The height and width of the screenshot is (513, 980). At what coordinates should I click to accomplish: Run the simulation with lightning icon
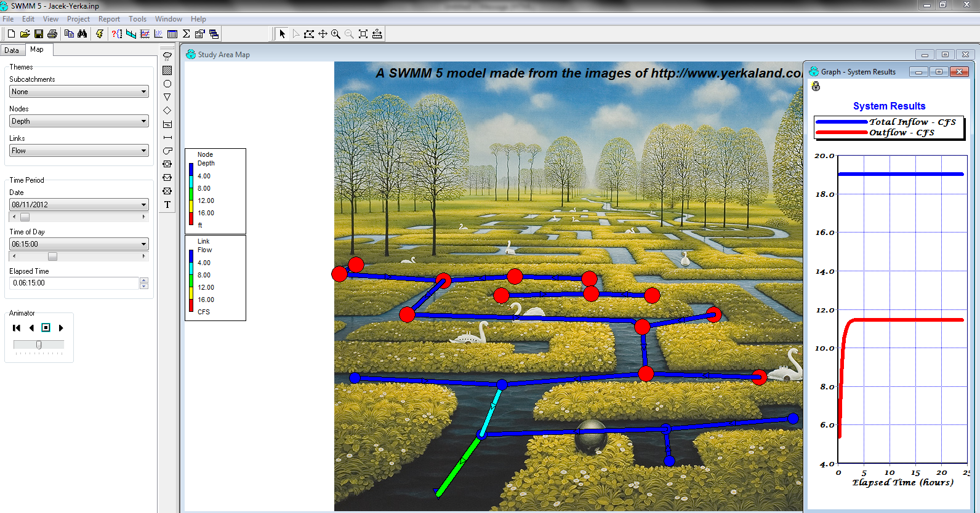(100, 34)
